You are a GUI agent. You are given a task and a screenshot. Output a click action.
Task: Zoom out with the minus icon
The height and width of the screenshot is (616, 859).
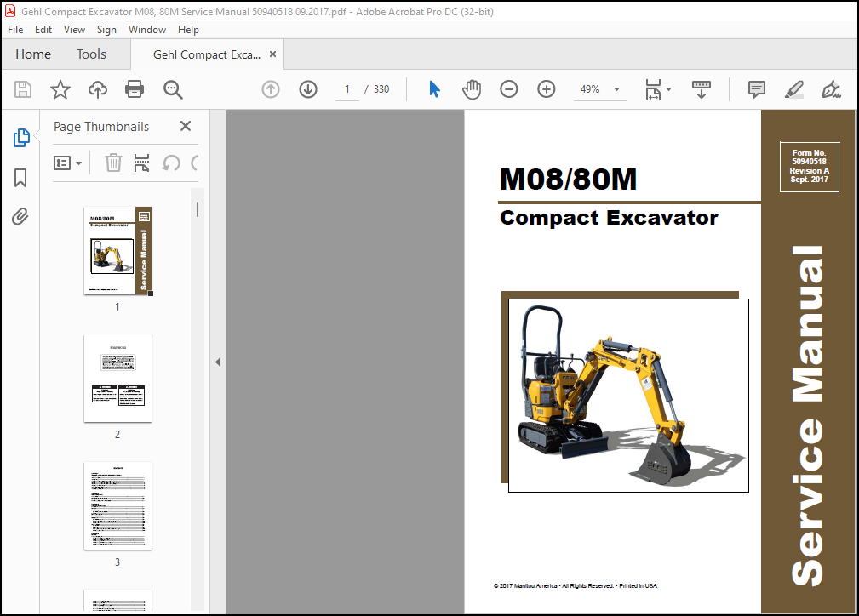coord(508,88)
